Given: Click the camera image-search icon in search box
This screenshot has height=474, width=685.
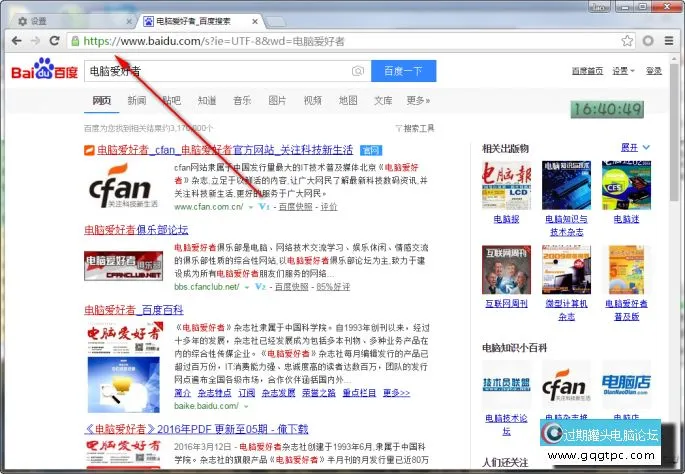Looking at the screenshot, I should (x=358, y=71).
